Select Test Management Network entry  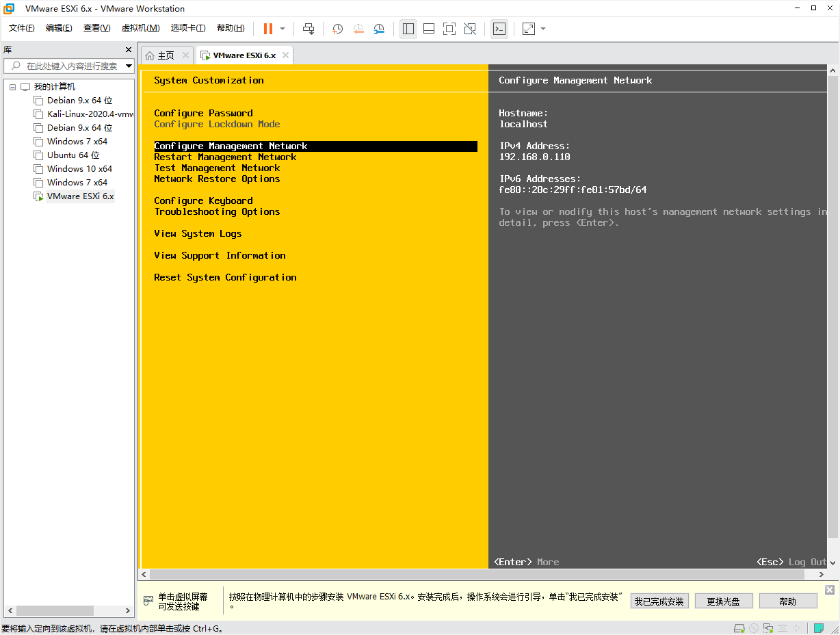point(217,168)
